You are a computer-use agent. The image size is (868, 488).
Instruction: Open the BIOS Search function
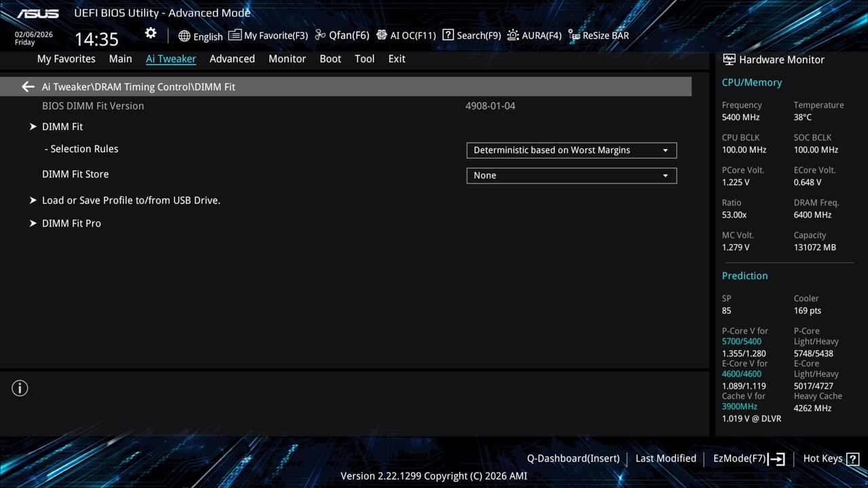tap(471, 35)
